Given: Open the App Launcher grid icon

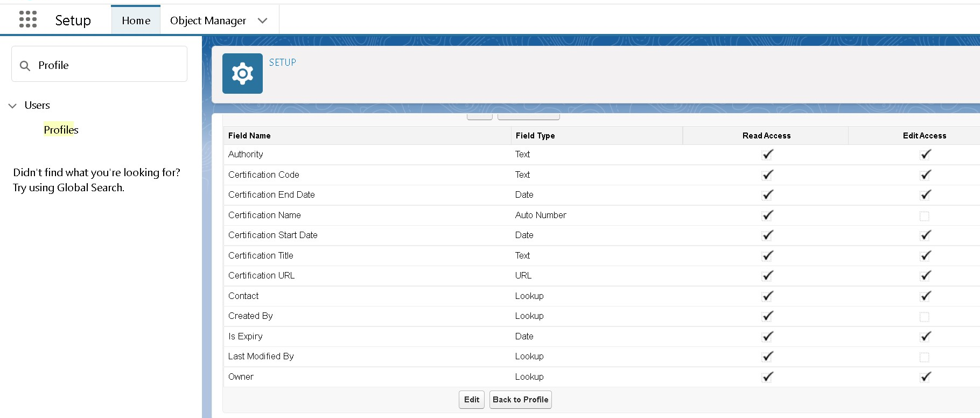Looking at the screenshot, I should (x=28, y=19).
